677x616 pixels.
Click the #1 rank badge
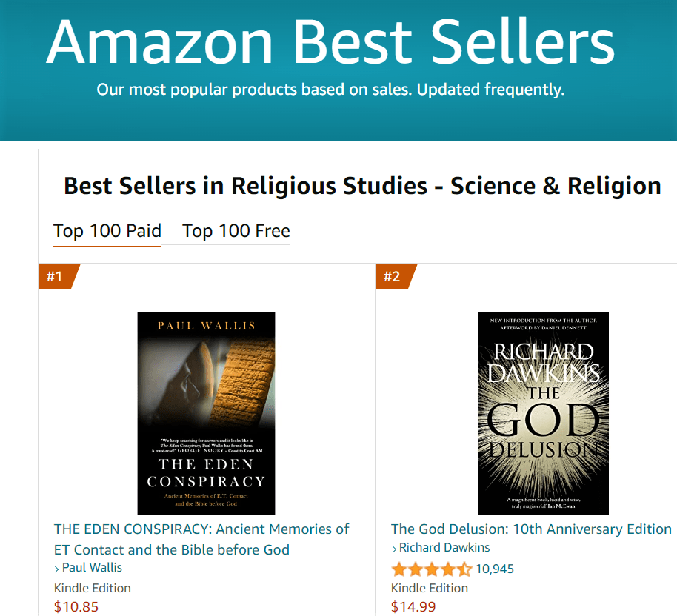click(56, 277)
